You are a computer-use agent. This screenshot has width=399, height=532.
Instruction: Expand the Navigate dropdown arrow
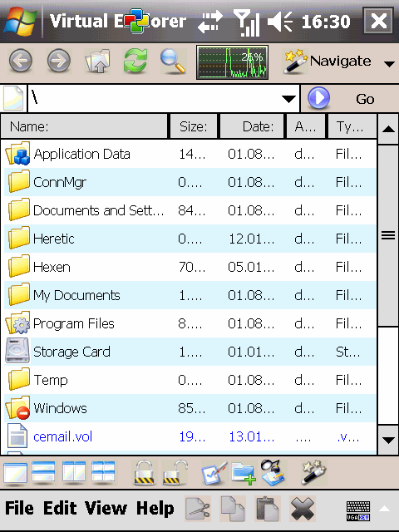click(389, 63)
